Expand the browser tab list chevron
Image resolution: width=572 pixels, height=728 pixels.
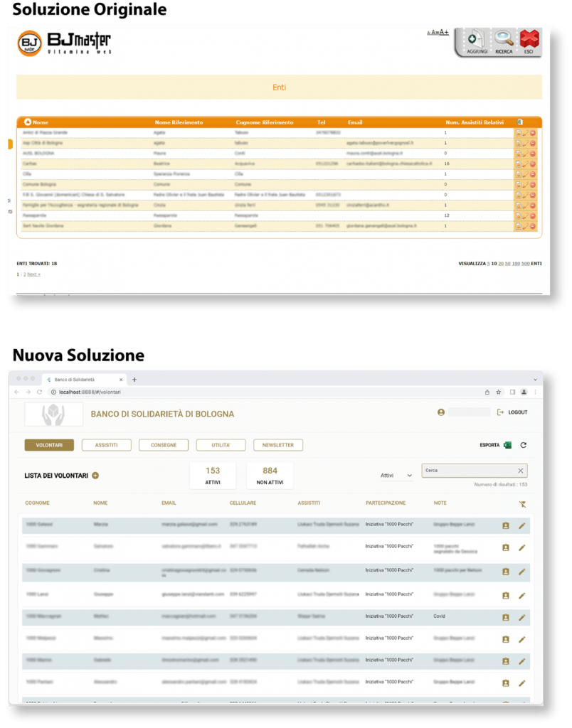535,380
